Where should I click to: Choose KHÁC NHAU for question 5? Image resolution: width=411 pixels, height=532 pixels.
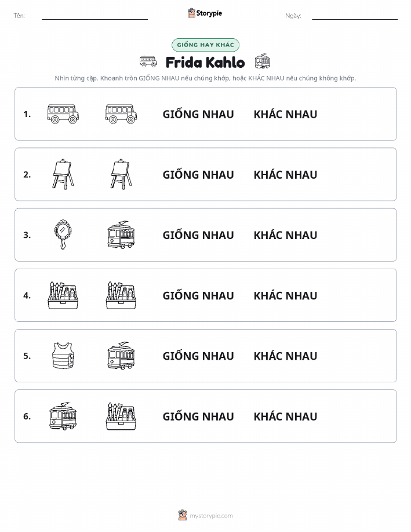286,356
